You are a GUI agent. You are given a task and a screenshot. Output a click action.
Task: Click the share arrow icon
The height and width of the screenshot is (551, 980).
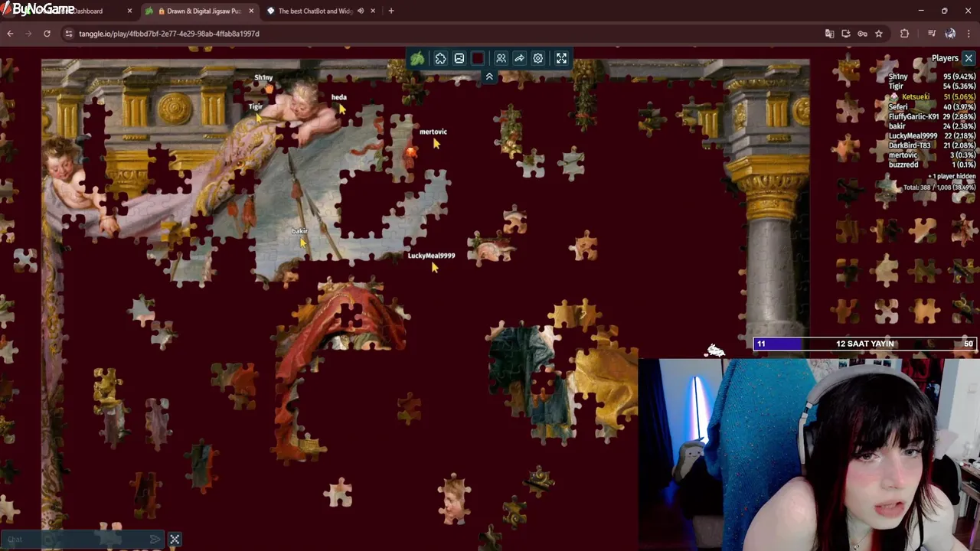point(519,58)
